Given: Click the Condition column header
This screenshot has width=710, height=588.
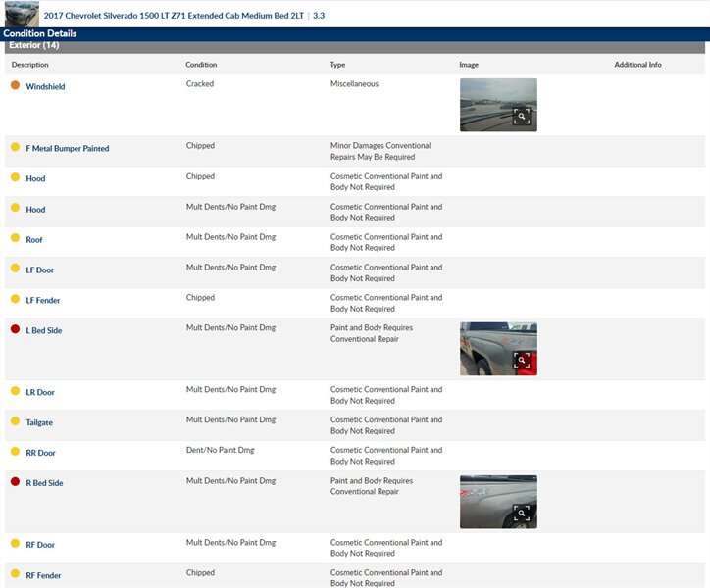Looking at the screenshot, I should pyautogui.click(x=201, y=65).
